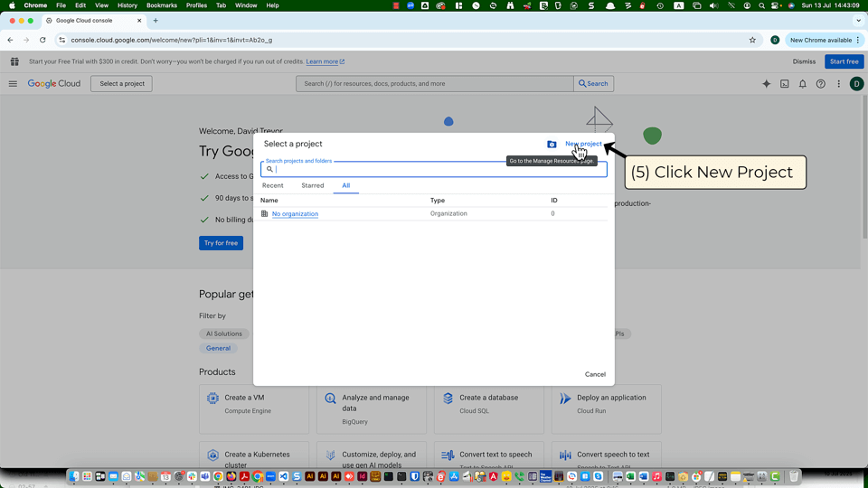The width and height of the screenshot is (868, 488).
Task: Dismiss the free trial banner
Action: tap(804, 61)
